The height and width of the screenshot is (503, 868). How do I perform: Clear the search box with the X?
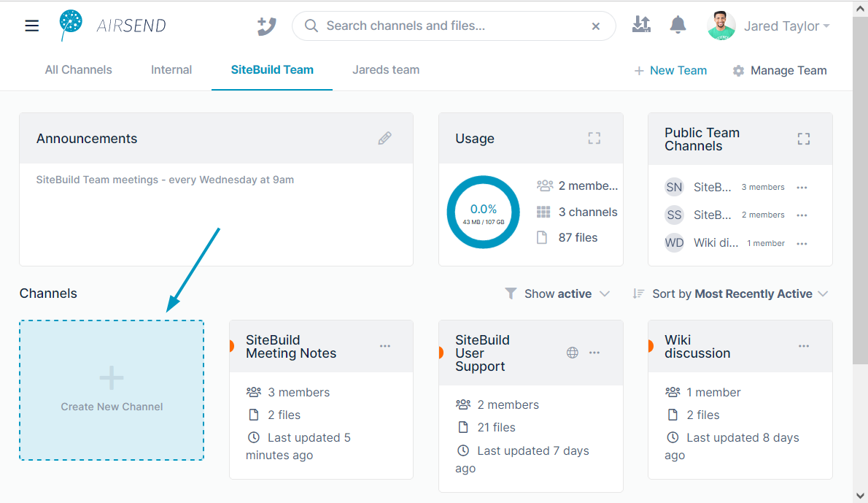point(596,26)
